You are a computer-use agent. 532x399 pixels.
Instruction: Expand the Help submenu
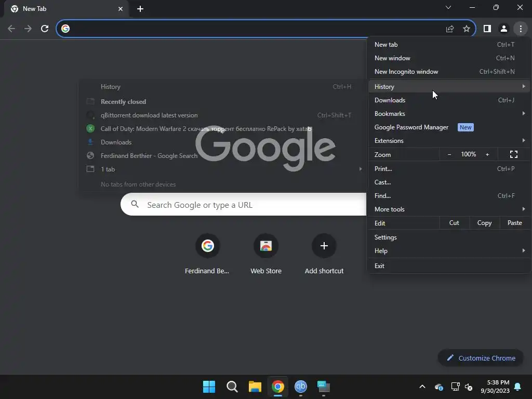point(449,251)
